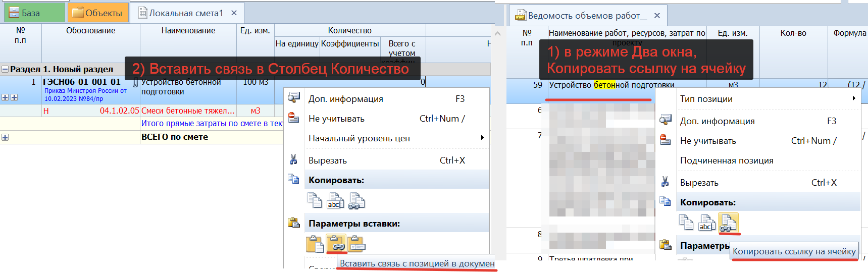The width and height of the screenshot is (868, 273).
Task: Select Смеси бетонные тяжел... resource row
Action: pos(188,111)
